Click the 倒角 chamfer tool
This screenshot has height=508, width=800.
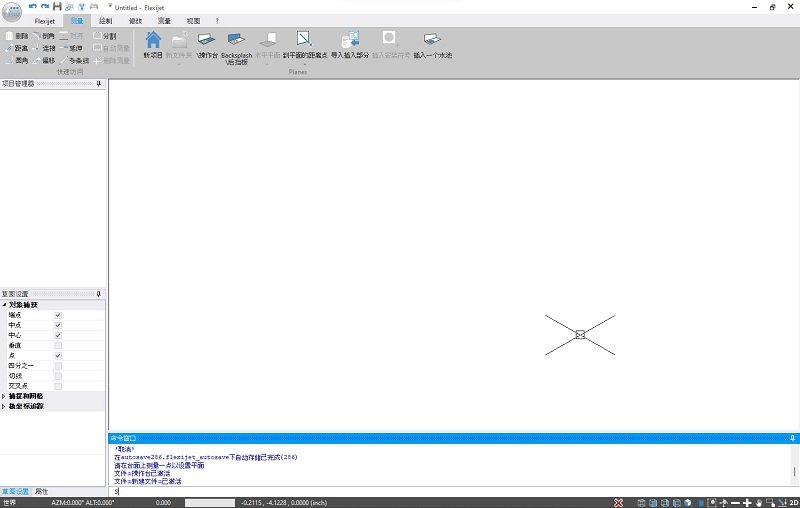pyautogui.click(x=44, y=36)
